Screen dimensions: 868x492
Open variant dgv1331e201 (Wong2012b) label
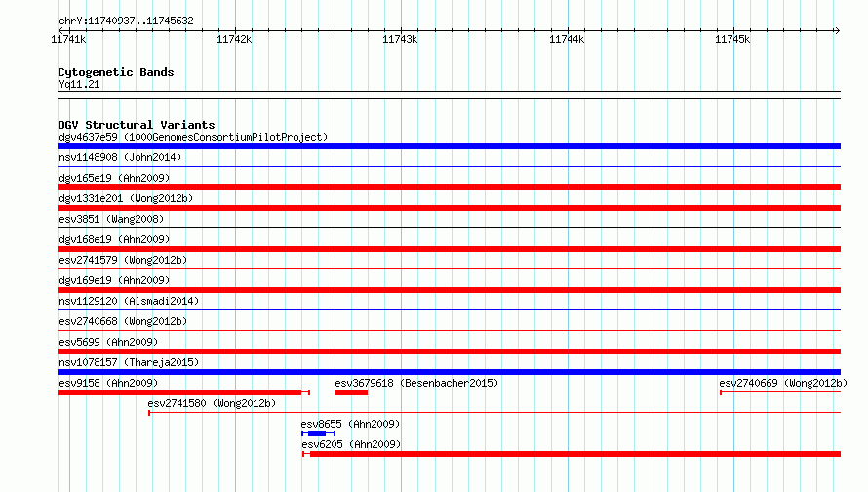coord(126,198)
